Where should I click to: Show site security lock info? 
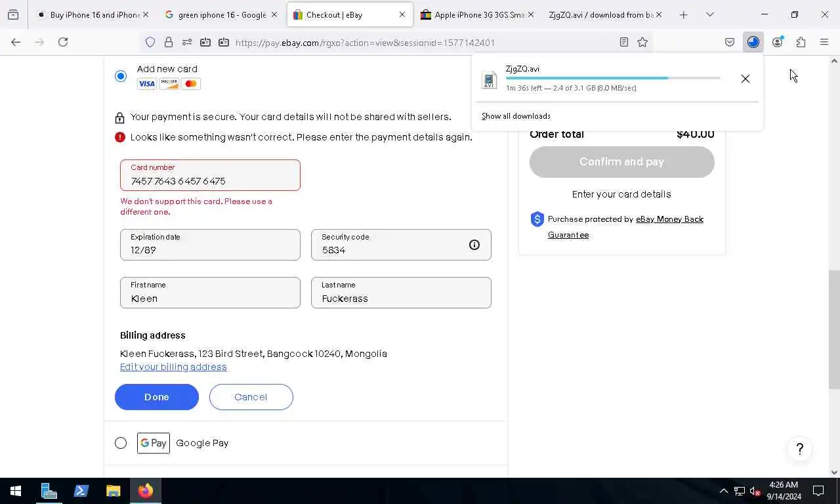pyautogui.click(x=169, y=42)
